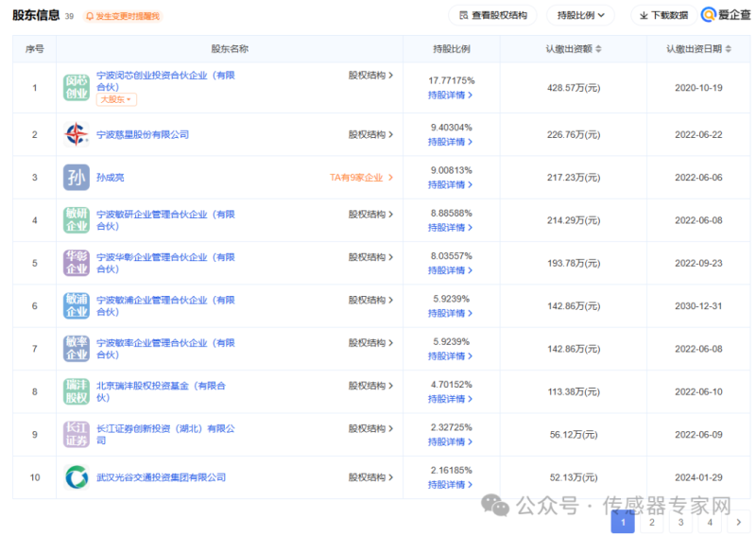Go to pagination page 2

652,522
